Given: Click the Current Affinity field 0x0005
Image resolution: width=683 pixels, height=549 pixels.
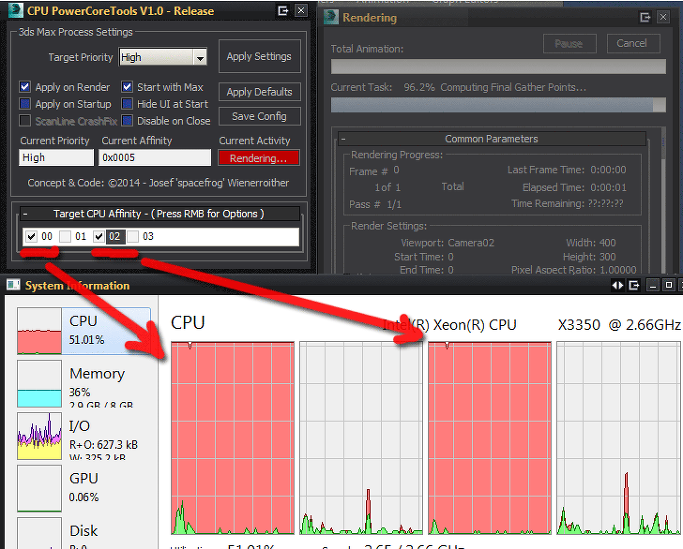Looking at the screenshot, I should (x=155, y=157).
